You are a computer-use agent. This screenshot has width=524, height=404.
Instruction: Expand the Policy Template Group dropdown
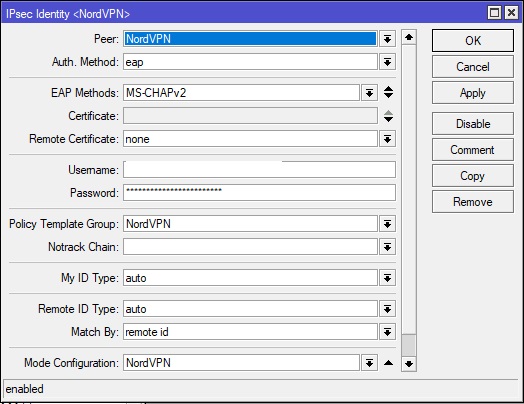coord(387,224)
